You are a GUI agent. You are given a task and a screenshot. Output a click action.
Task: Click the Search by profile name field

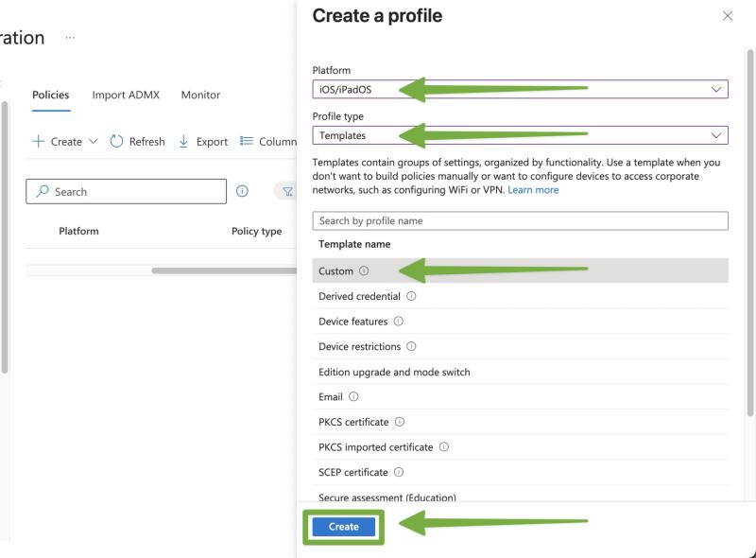click(520, 219)
